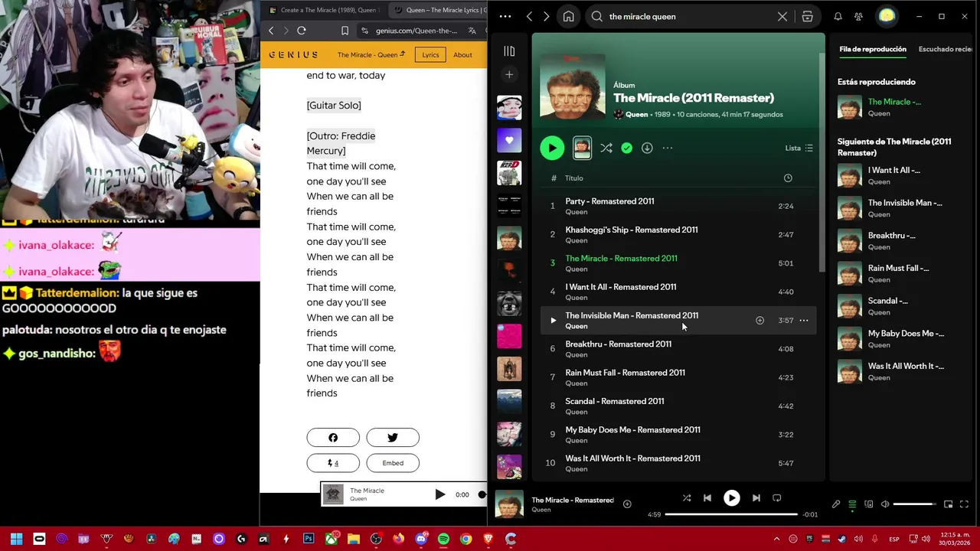Image resolution: width=980 pixels, height=551 pixels.
Task: Switch to Queen – The Miracle Lyrics browser tab
Action: 438,10
